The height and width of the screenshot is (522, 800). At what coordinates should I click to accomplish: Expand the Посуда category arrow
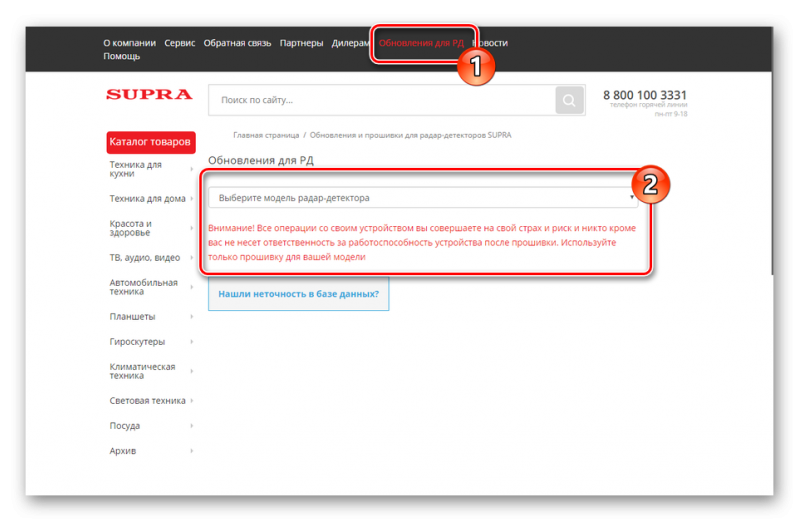point(192,426)
